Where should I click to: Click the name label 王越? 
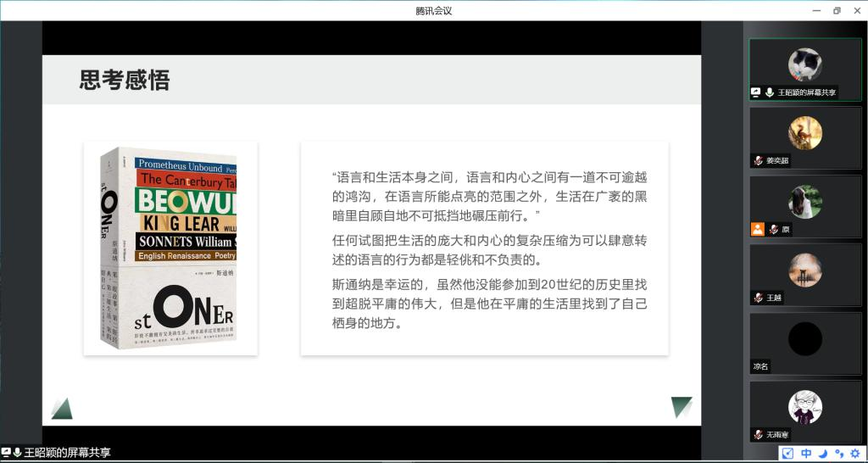pos(774,298)
